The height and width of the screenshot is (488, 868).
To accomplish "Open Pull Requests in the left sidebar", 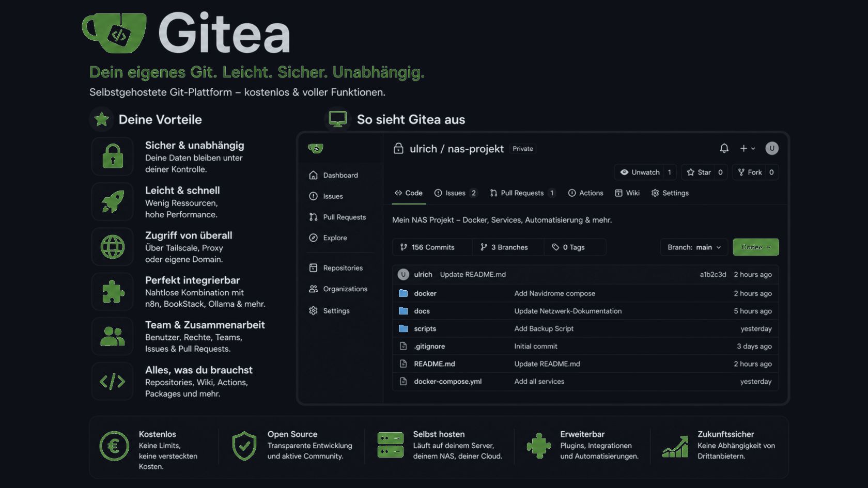I will 337,217.
